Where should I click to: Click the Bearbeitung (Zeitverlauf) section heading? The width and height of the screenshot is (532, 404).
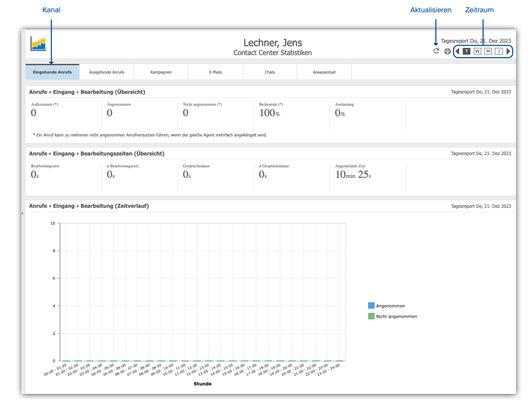click(115, 206)
